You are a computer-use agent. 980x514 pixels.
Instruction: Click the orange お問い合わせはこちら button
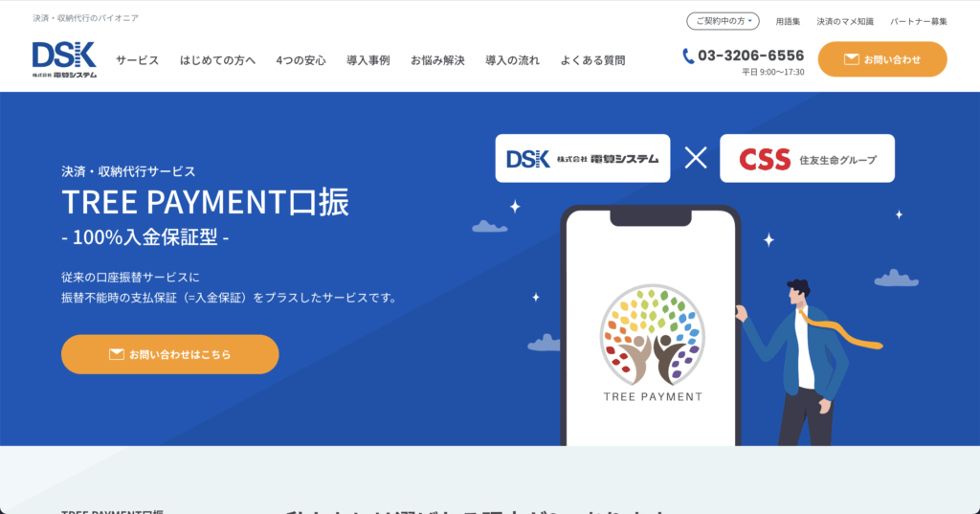click(170, 354)
